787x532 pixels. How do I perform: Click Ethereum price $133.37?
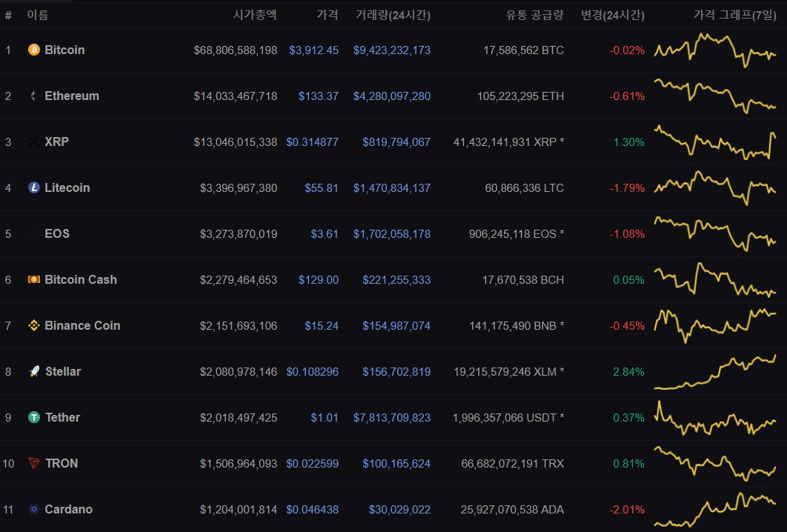click(318, 96)
